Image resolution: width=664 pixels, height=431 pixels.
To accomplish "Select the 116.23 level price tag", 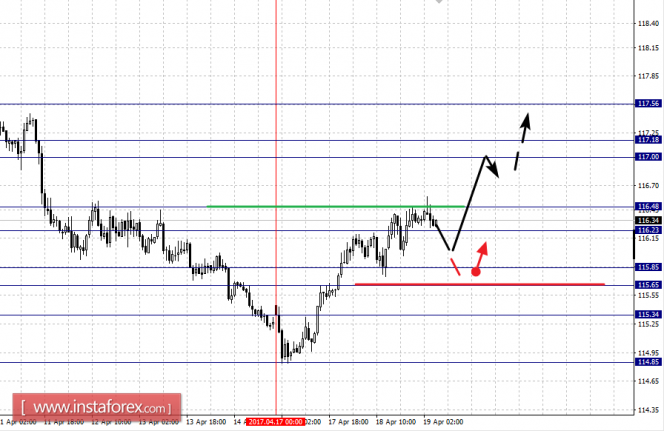I will (648, 230).
